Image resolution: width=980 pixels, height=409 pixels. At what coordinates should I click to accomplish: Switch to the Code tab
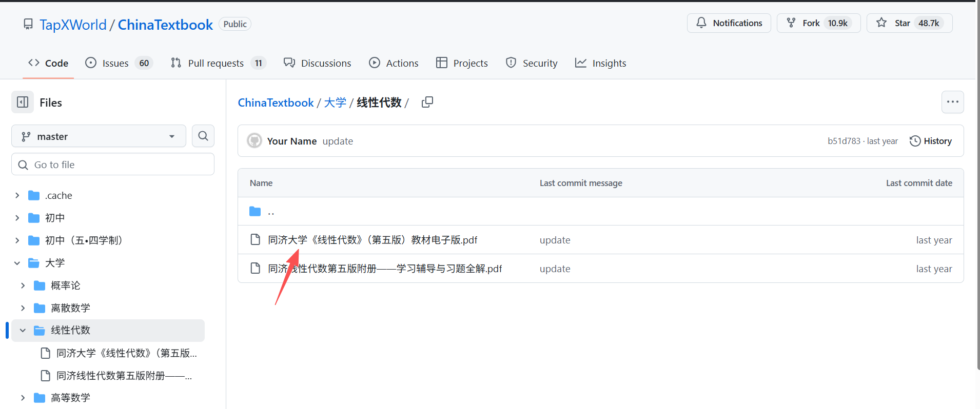point(48,63)
